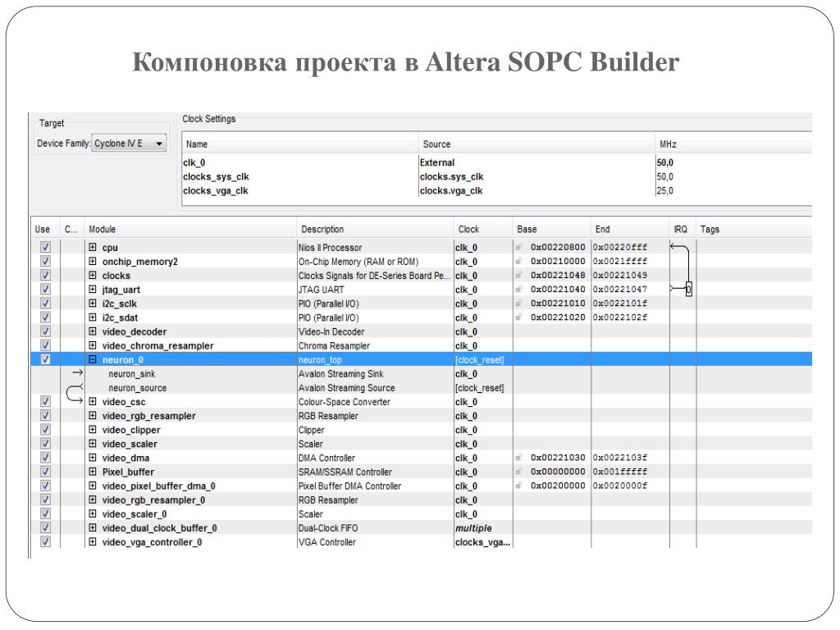This screenshot has width=840, height=630.
Task: Click cpu base address 0x00220800
Action: click(x=558, y=247)
